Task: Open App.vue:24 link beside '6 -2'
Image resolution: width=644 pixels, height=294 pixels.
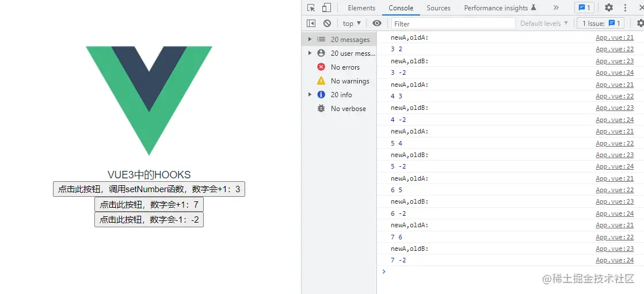Action: click(615, 213)
